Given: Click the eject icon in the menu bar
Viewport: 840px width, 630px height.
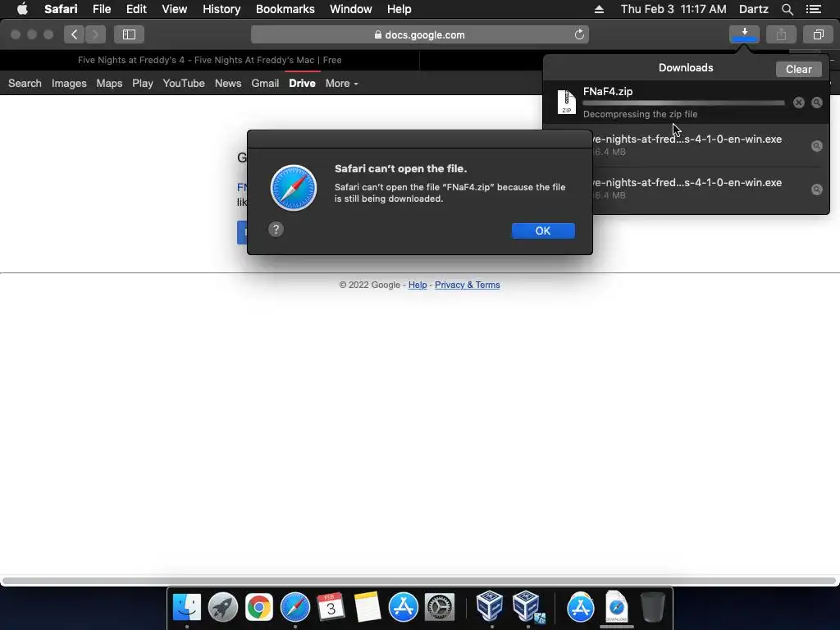Looking at the screenshot, I should pos(599,9).
